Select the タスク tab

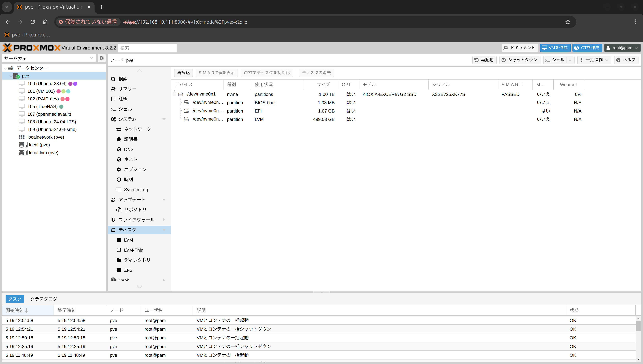click(x=15, y=299)
